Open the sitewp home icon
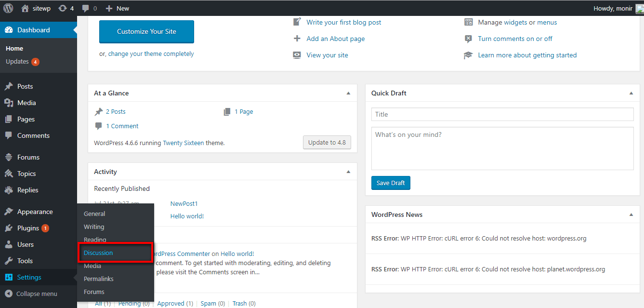Screen dimensions: 644x308 26,8
